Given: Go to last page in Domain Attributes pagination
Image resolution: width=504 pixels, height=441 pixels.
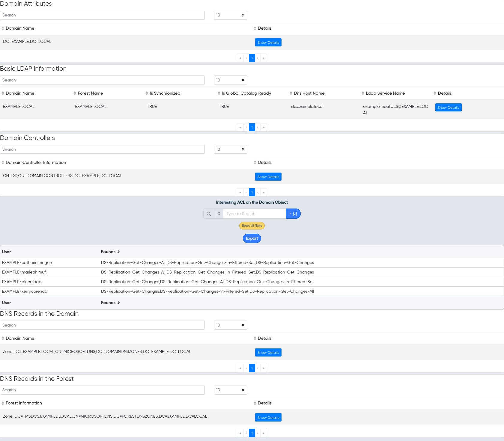Looking at the screenshot, I should point(264,58).
